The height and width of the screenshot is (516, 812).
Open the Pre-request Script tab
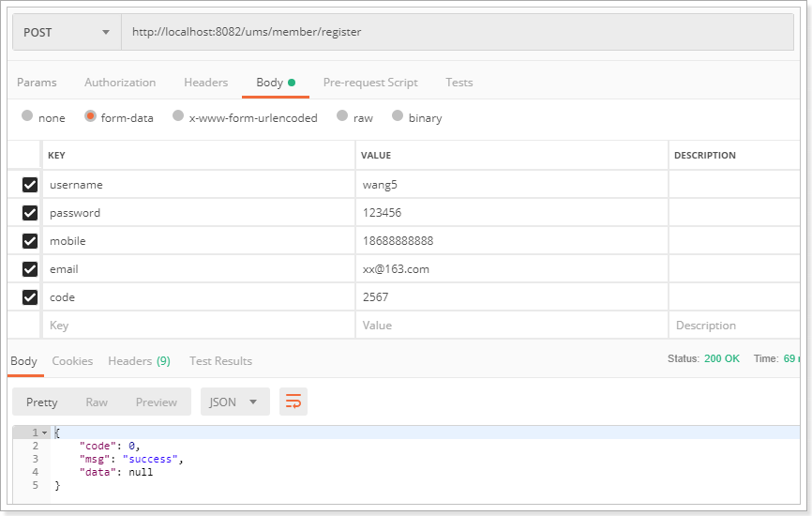pyautogui.click(x=370, y=83)
